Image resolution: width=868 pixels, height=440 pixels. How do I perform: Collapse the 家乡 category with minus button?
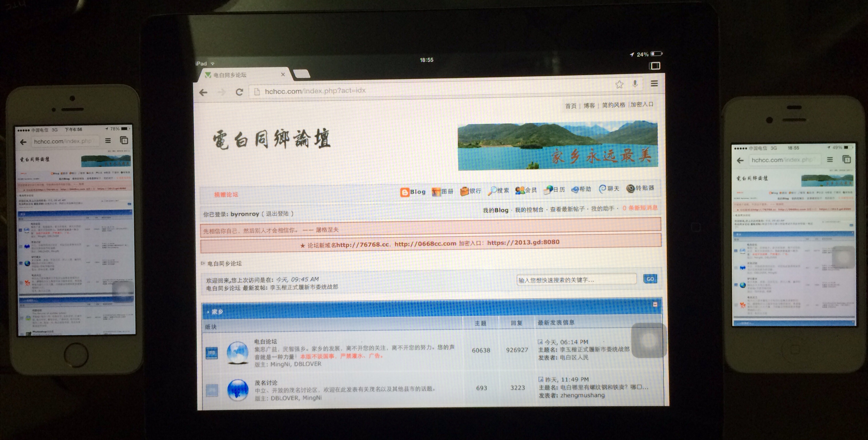(655, 304)
